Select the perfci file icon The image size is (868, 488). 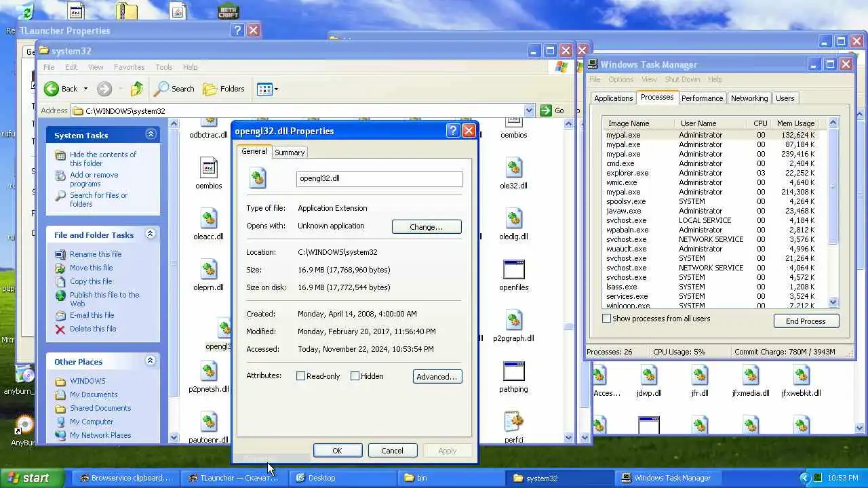[x=514, y=422]
